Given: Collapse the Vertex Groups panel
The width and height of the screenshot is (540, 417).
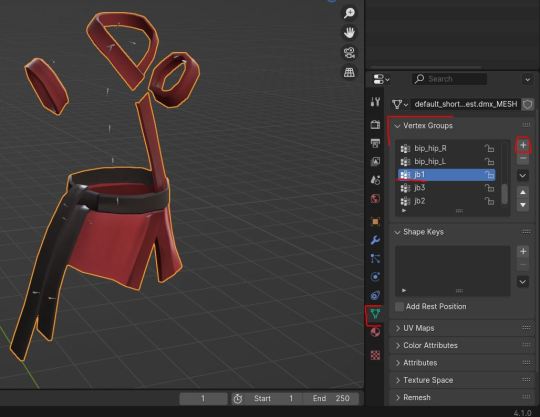Looking at the screenshot, I should click(x=397, y=126).
